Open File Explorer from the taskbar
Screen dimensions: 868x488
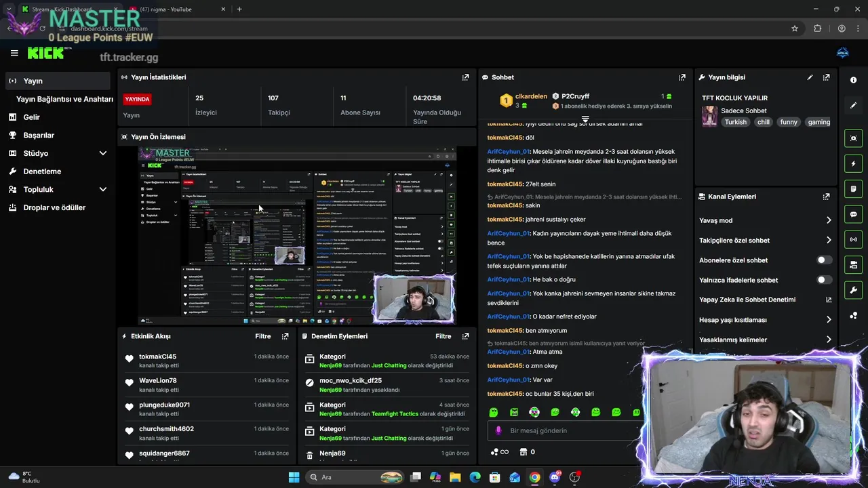point(455,477)
